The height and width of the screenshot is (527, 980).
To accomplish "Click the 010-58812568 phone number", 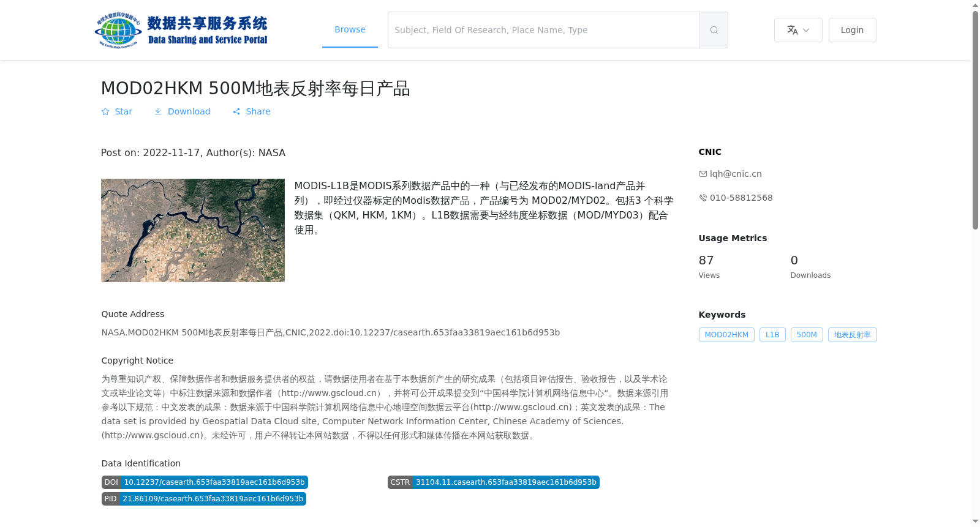I will [x=741, y=198].
